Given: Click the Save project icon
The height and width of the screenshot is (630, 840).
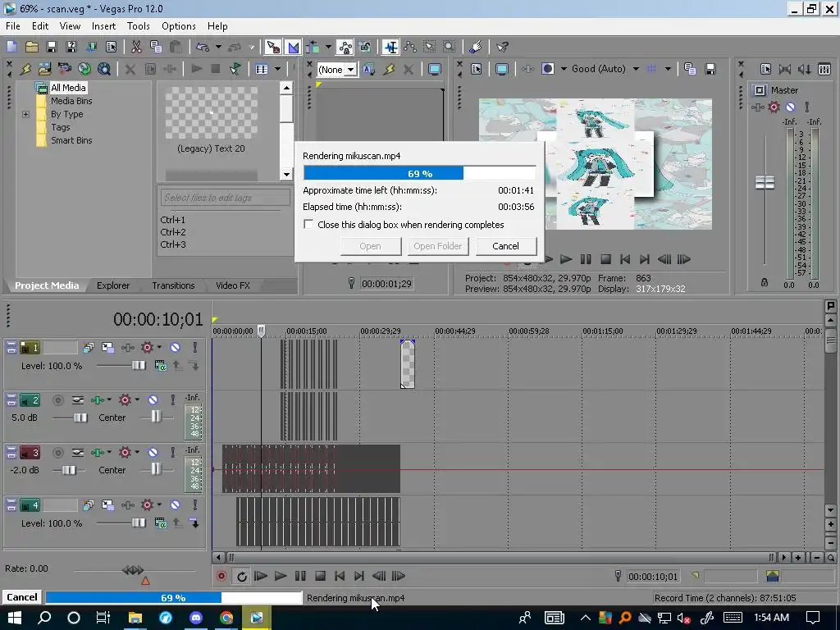Looking at the screenshot, I should (52, 47).
